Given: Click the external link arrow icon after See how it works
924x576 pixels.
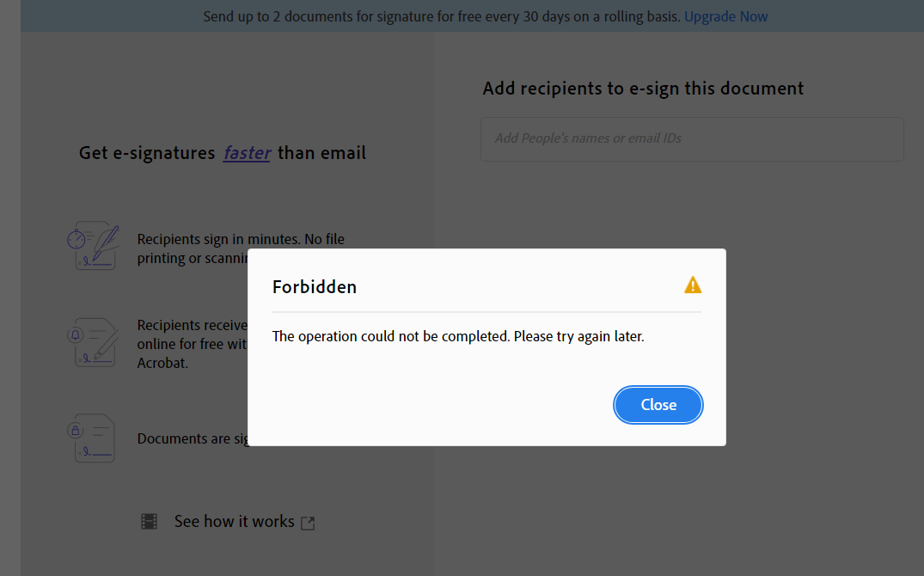Looking at the screenshot, I should (x=308, y=522).
